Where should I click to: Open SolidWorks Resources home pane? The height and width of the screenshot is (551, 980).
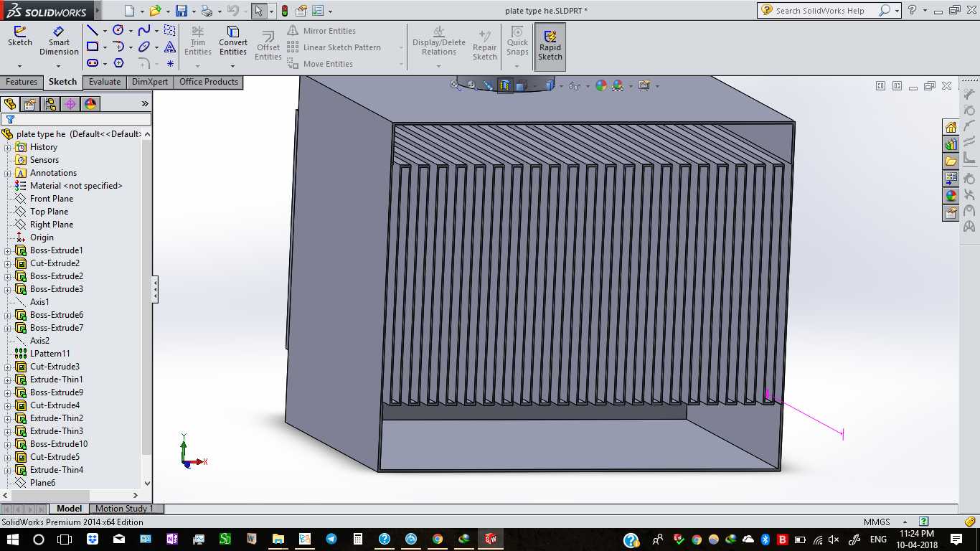pos(951,128)
